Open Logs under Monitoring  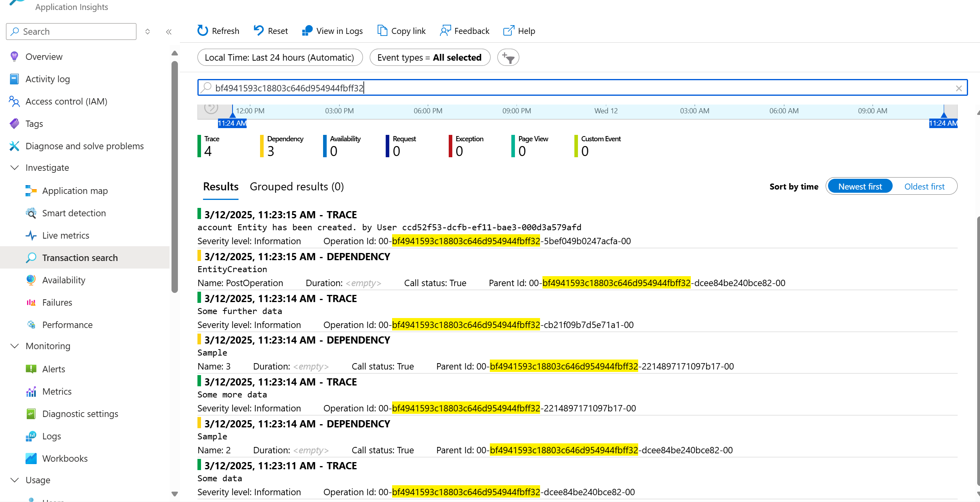[x=51, y=436]
